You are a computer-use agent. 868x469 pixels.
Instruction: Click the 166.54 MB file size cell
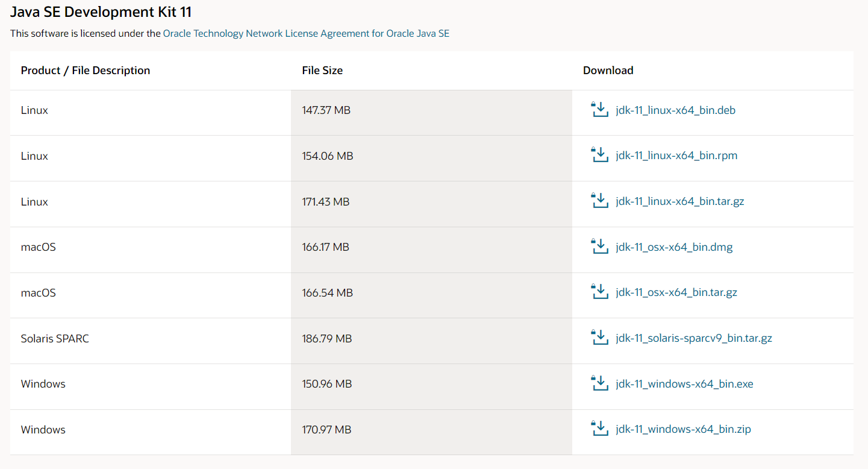coord(431,295)
